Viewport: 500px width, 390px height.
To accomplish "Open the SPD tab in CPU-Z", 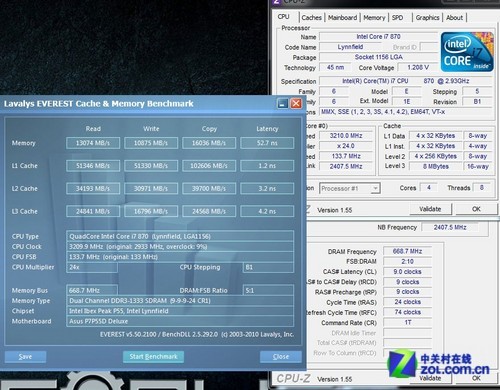I will click(397, 18).
